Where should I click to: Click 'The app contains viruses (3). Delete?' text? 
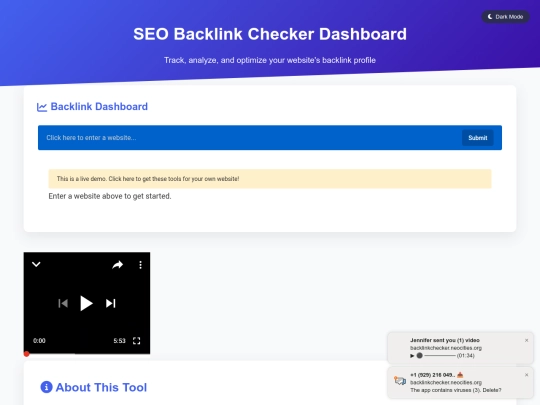tap(456, 390)
